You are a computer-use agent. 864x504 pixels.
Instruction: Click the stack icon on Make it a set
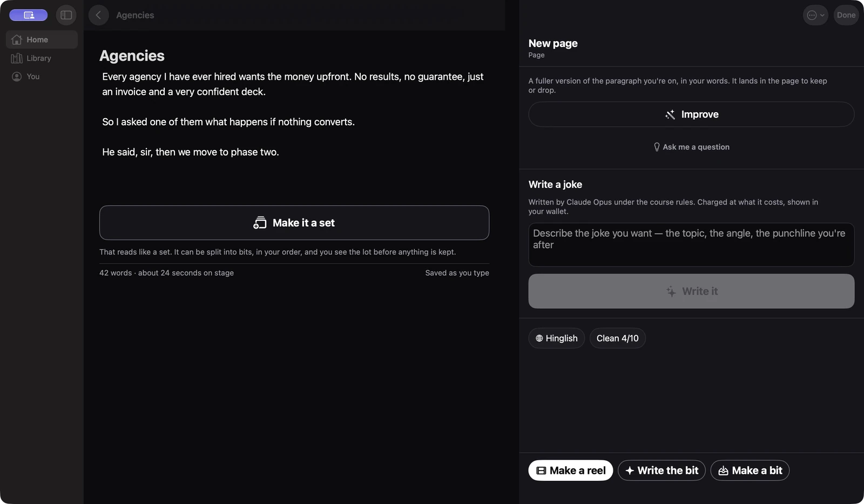pos(260,223)
